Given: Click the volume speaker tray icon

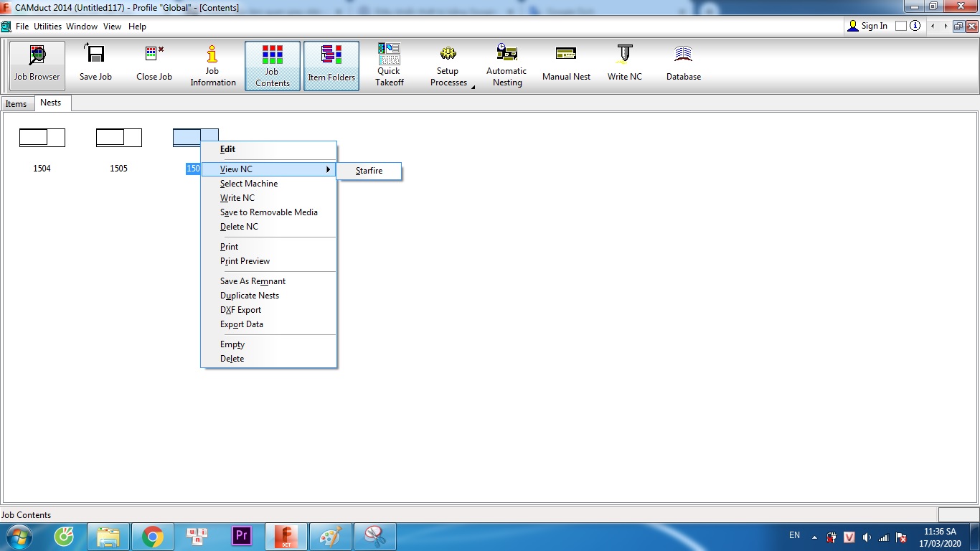Looking at the screenshot, I should 867,537.
